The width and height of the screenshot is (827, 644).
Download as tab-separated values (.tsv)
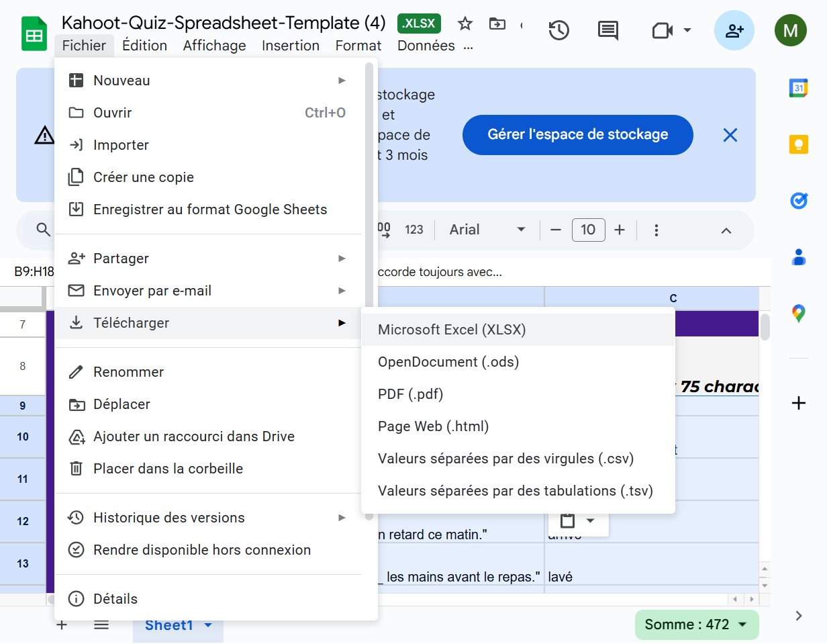click(518, 491)
